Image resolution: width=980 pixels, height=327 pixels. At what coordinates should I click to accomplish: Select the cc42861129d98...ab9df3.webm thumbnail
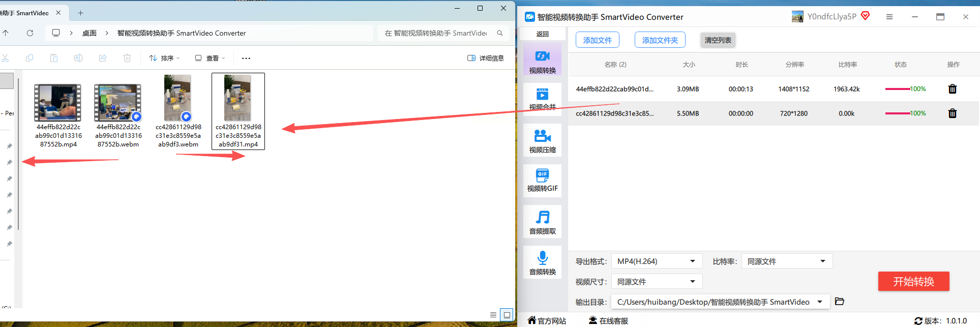tap(178, 111)
